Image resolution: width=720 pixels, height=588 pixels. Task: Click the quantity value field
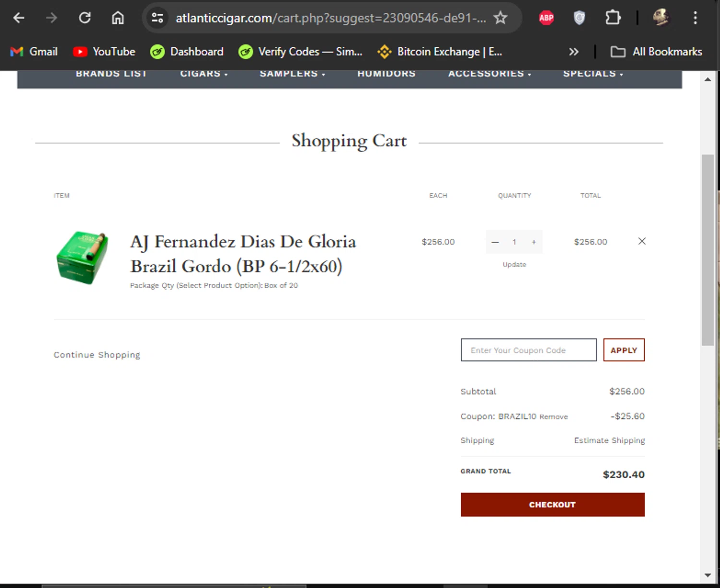coord(514,242)
